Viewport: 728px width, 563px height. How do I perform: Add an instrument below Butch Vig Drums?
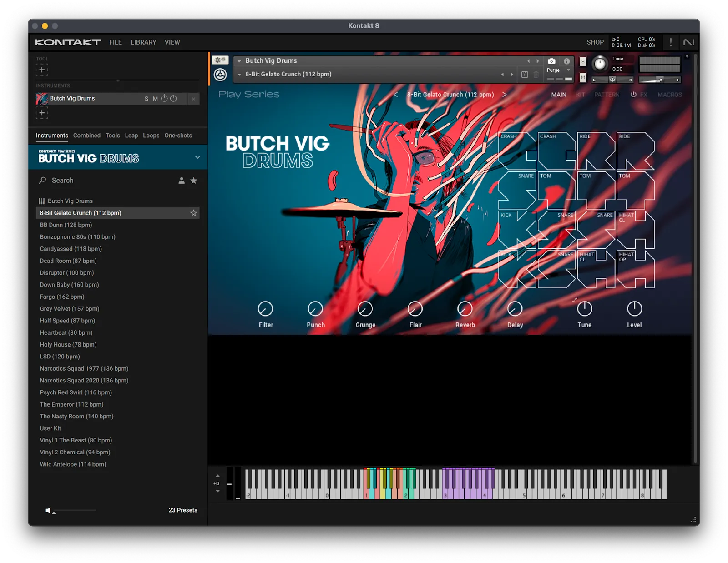click(x=42, y=113)
